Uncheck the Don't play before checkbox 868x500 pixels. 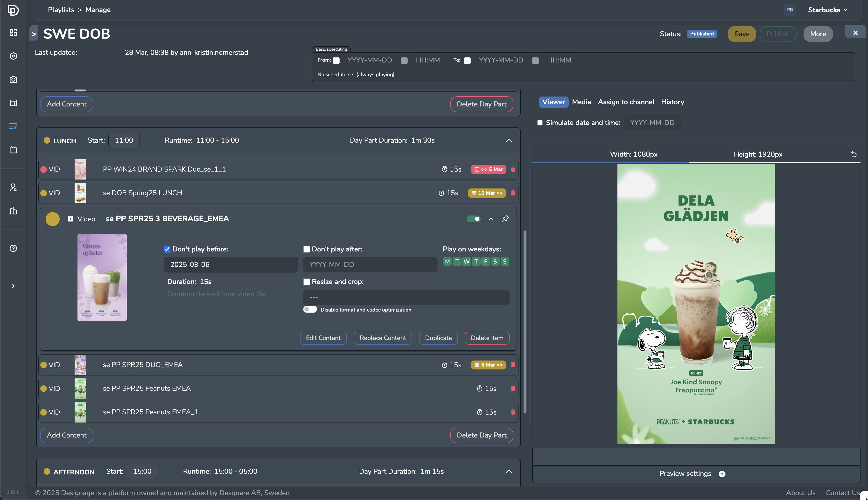[x=167, y=249]
